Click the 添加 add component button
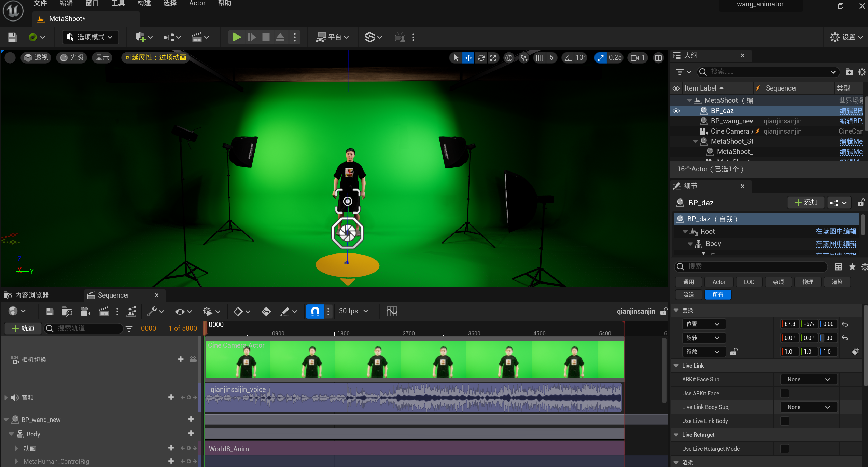The image size is (868, 467). [806, 203]
